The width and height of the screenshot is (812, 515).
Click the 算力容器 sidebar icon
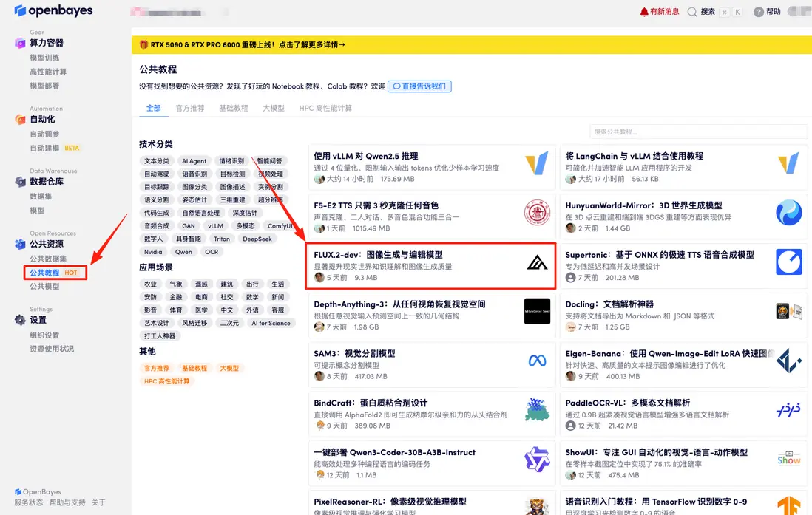pyautogui.click(x=20, y=43)
